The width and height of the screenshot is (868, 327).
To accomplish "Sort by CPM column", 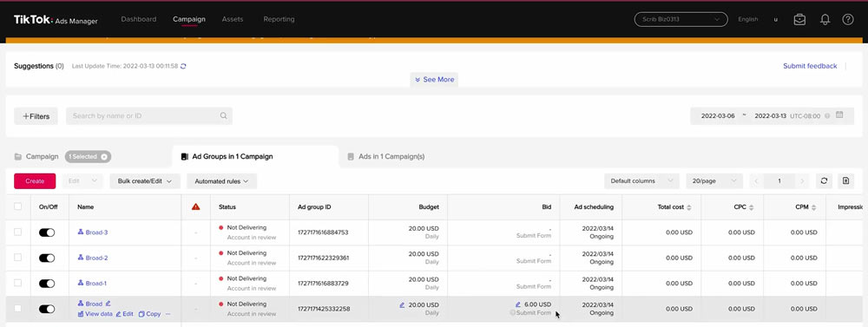I will click(x=814, y=207).
